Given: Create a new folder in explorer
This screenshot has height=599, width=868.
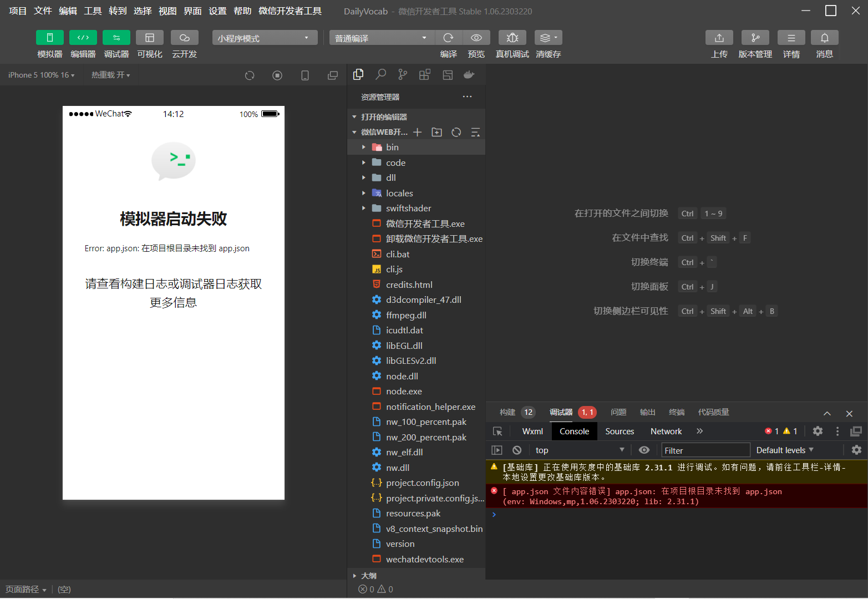Looking at the screenshot, I should coord(437,132).
